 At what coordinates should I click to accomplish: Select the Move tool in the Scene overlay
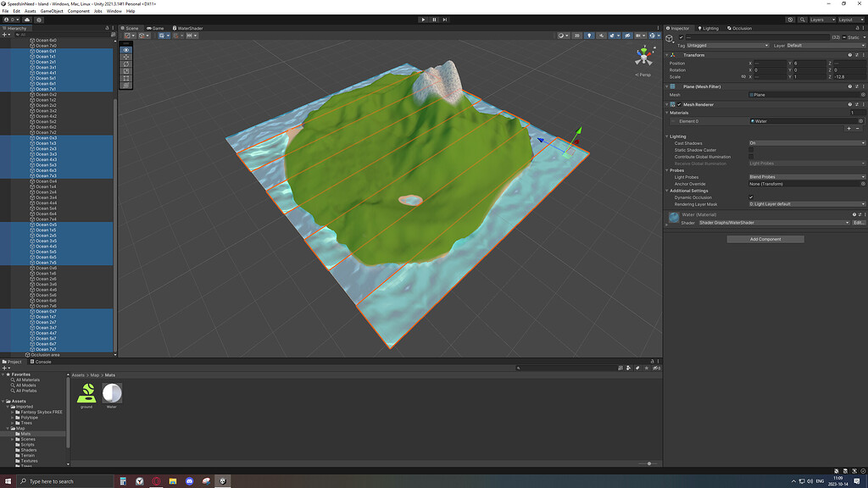pos(125,57)
